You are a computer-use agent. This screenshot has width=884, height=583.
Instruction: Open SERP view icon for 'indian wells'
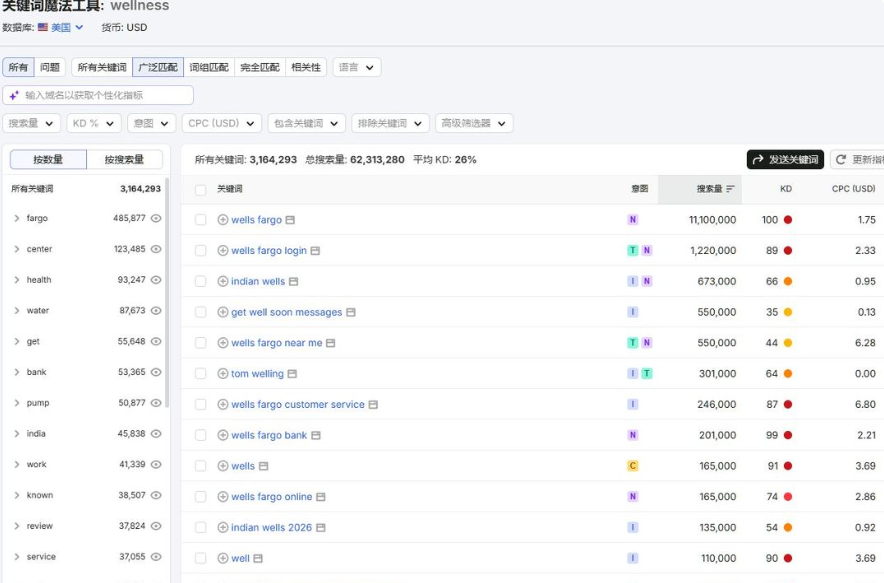pos(293,281)
